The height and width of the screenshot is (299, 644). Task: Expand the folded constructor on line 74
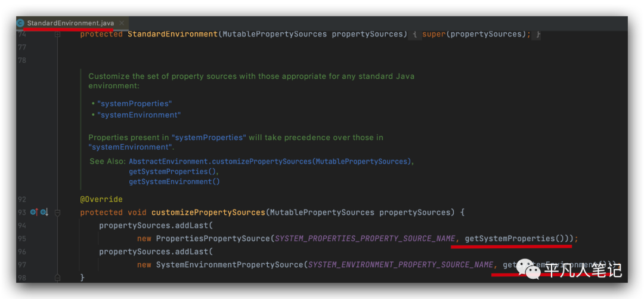(58, 35)
